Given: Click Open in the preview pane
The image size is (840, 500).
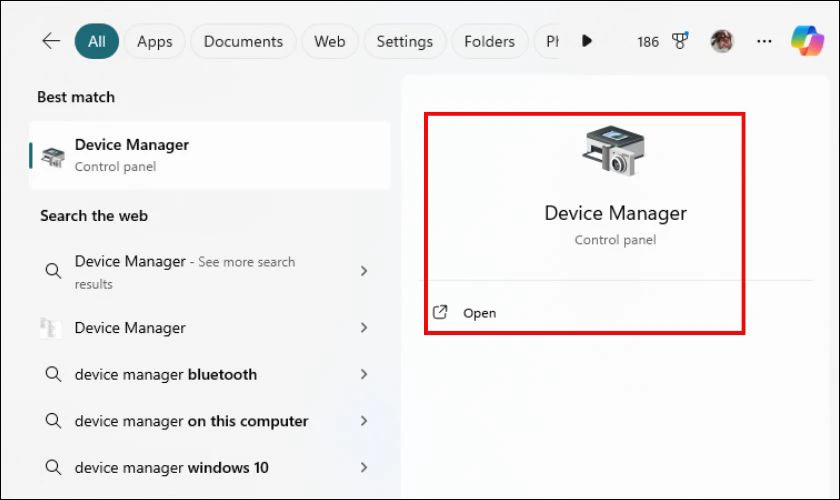Looking at the screenshot, I should [479, 313].
